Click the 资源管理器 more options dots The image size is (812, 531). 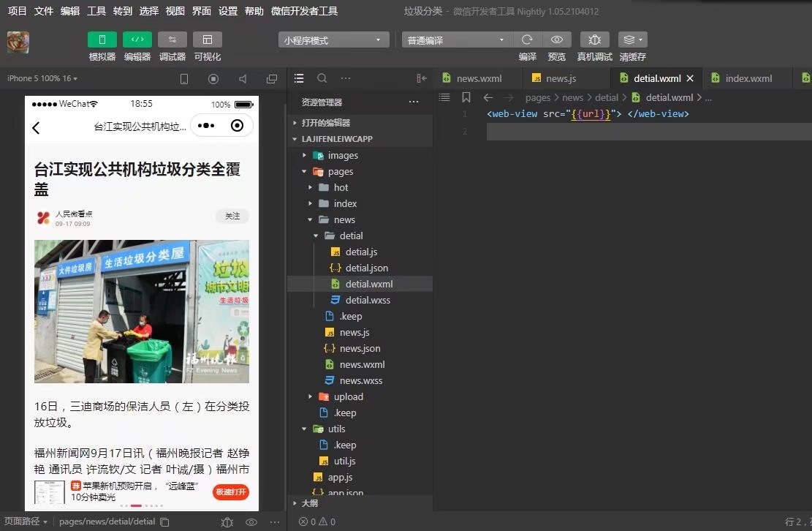[413, 102]
